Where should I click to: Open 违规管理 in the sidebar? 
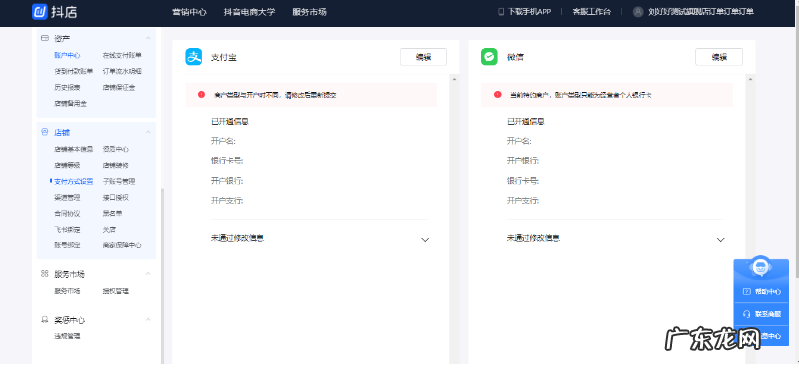pos(67,336)
